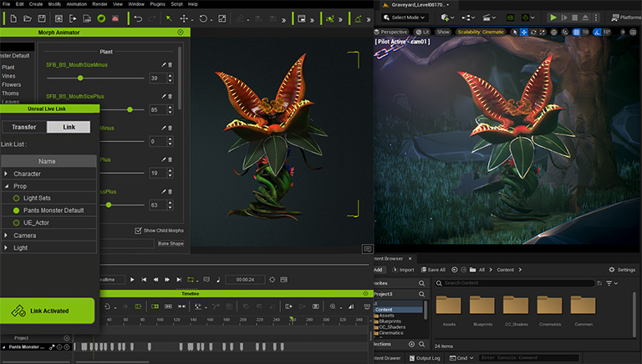Switch to the Transfer tab
The height and width of the screenshot is (364, 642).
coord(23,127)
